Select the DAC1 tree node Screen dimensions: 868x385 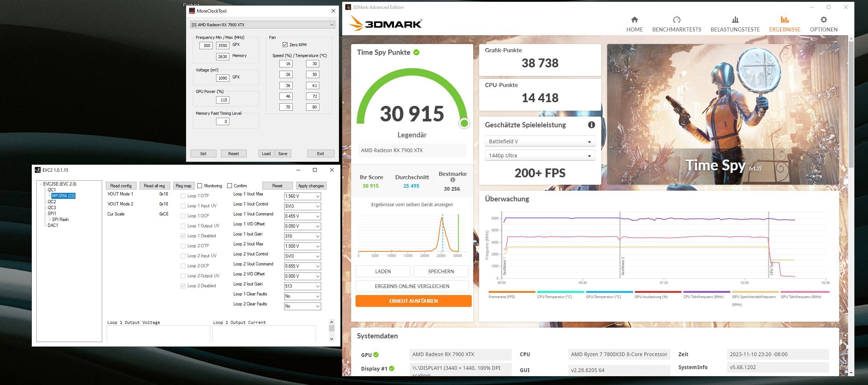tap(53, 225)
